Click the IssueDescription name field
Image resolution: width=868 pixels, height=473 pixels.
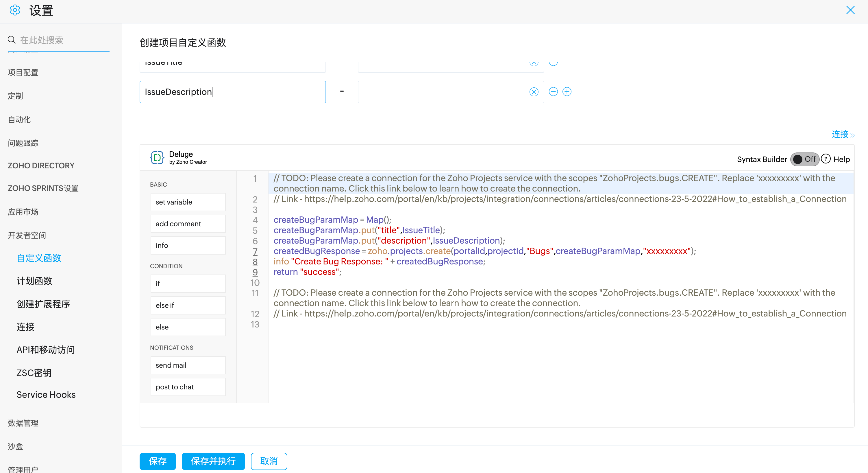pyautogui.click(x=232, y=92)
